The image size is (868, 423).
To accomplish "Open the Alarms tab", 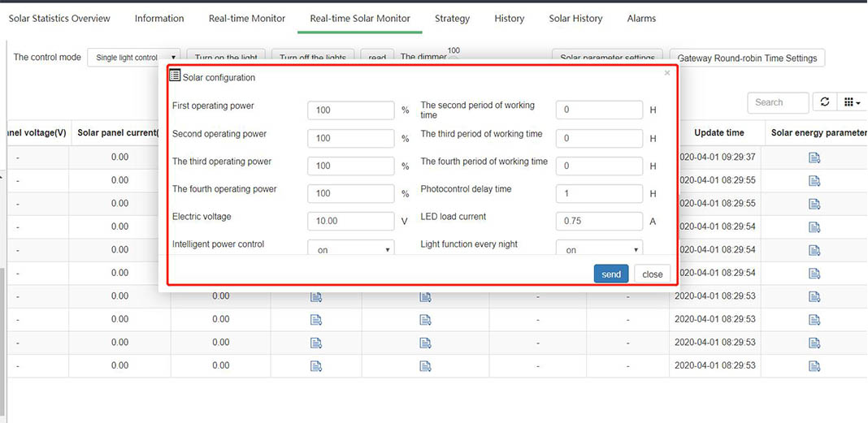I will click(641, 18).
